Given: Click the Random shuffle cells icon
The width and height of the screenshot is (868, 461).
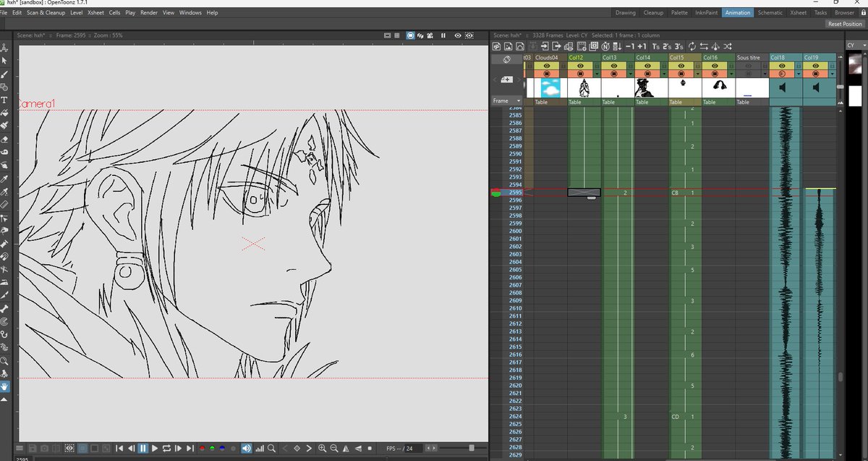Looking at the screenshot, I should pyautogui.click(x=728, y=46).
